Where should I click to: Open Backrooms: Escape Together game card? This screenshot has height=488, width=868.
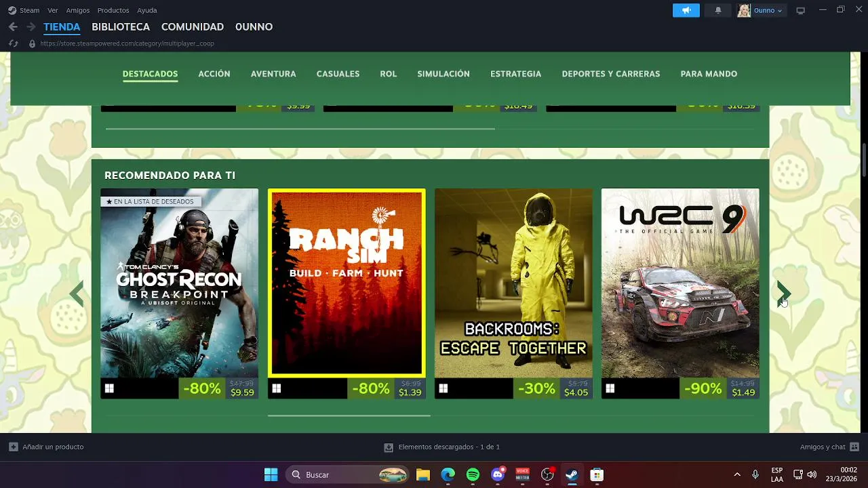(x=513, y=293)
